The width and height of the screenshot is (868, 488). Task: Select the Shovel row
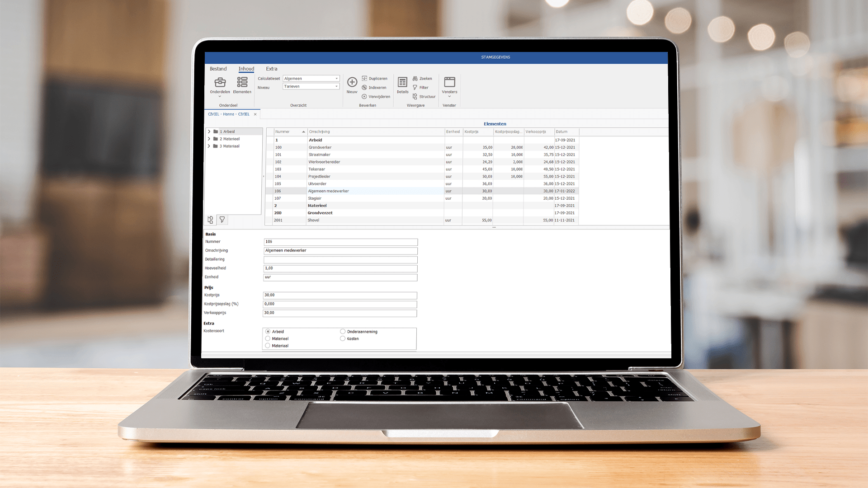click(422, 221)
